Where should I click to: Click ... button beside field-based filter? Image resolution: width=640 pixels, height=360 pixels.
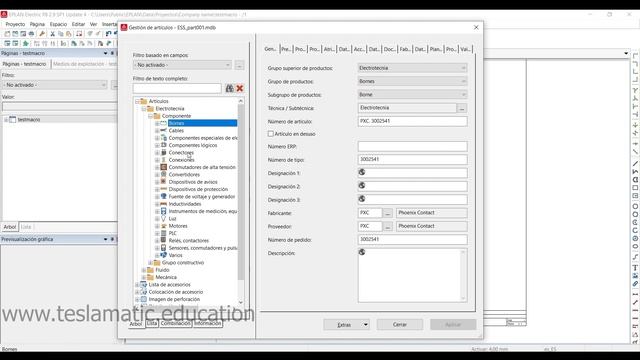pyautogui.click(x=240, y=65)
